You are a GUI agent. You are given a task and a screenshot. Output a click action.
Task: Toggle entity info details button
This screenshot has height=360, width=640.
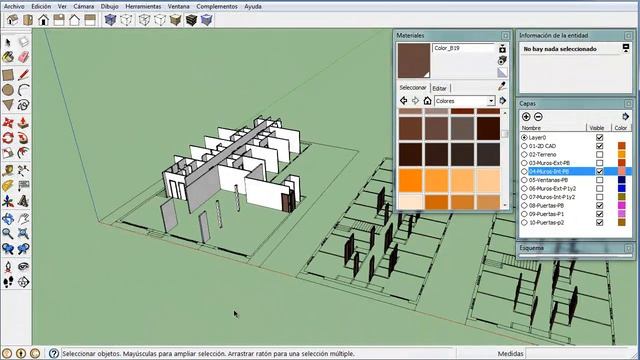coord(626,49)
